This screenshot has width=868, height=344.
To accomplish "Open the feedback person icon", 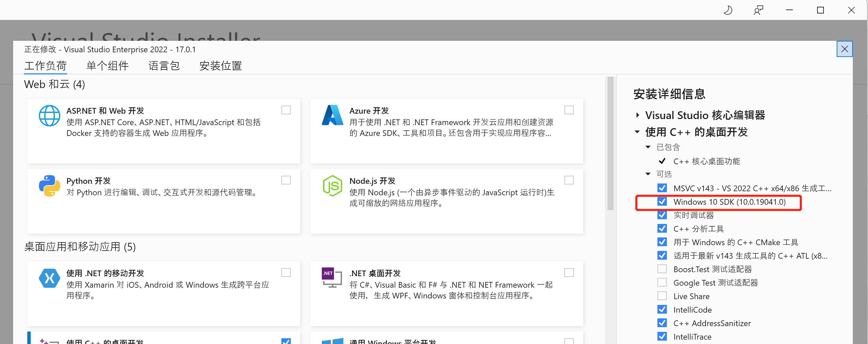I will [758, 10].
